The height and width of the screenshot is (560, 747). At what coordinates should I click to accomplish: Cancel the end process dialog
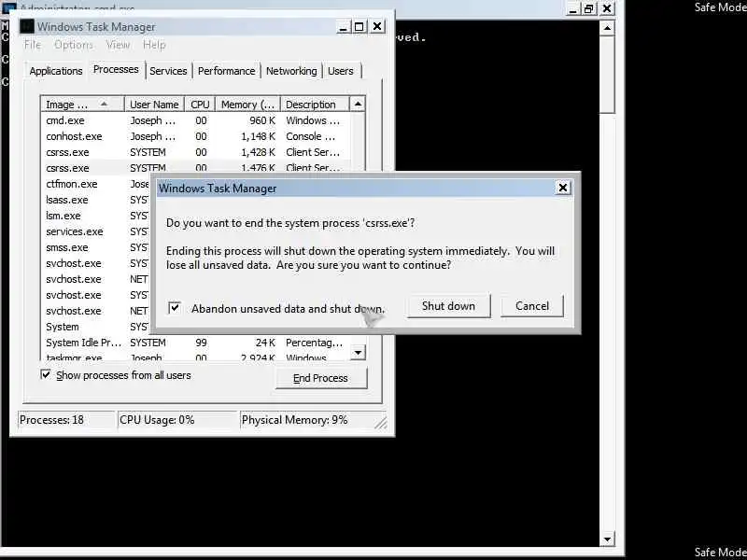(x=531, y=306)
